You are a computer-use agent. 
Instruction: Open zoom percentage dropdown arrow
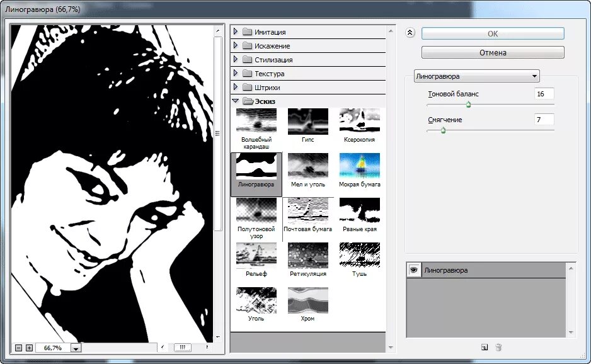tap(76, 348)
